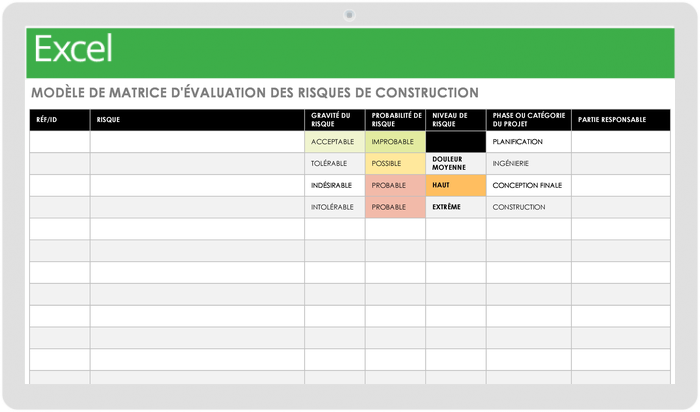
Task: Click the POSSIBLE probability cell
Action: point(396,163)
